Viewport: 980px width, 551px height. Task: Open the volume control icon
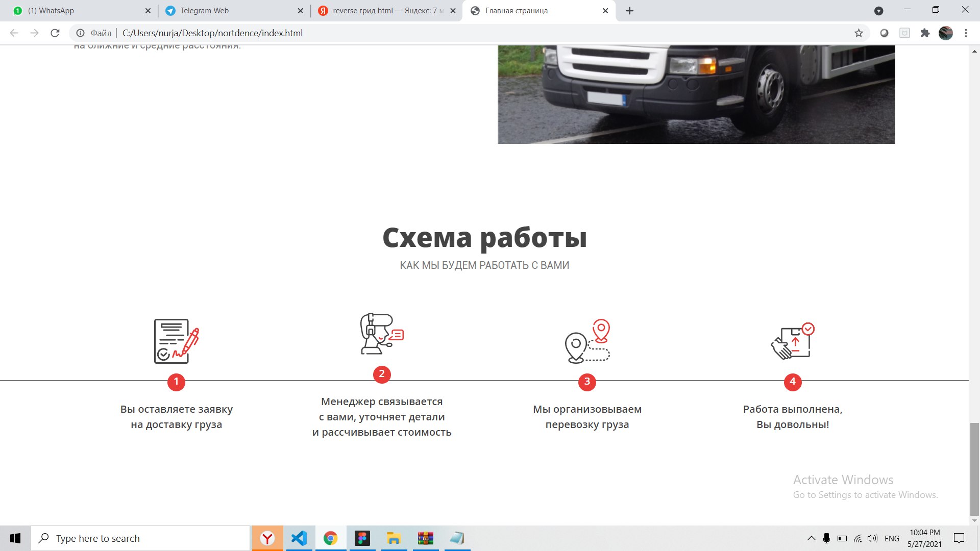(x=872, y=538)
